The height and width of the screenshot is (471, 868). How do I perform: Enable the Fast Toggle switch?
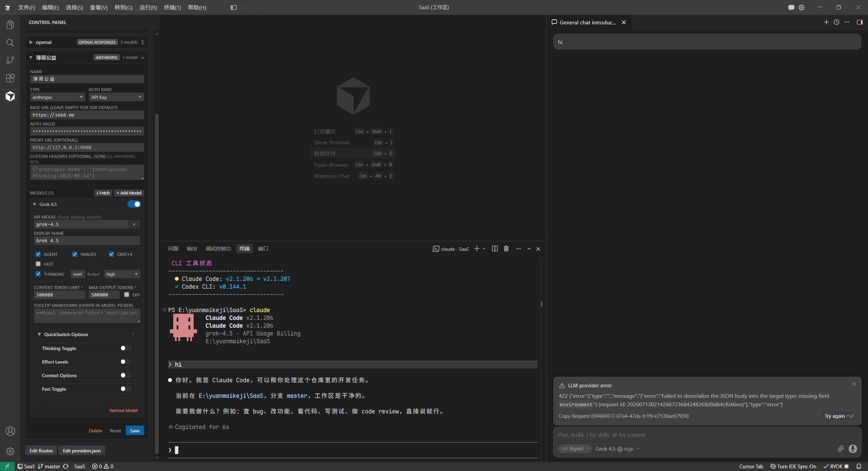[x=126, y=389]
